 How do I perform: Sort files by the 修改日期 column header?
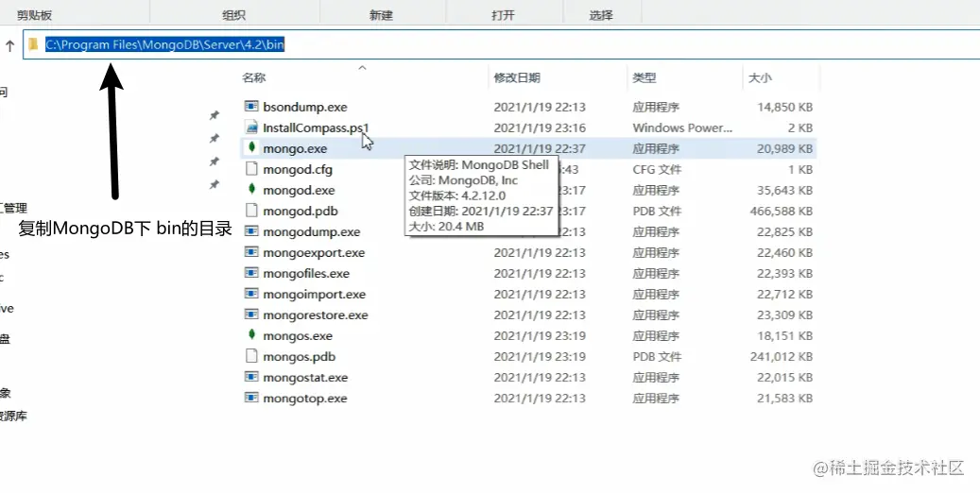517,78
